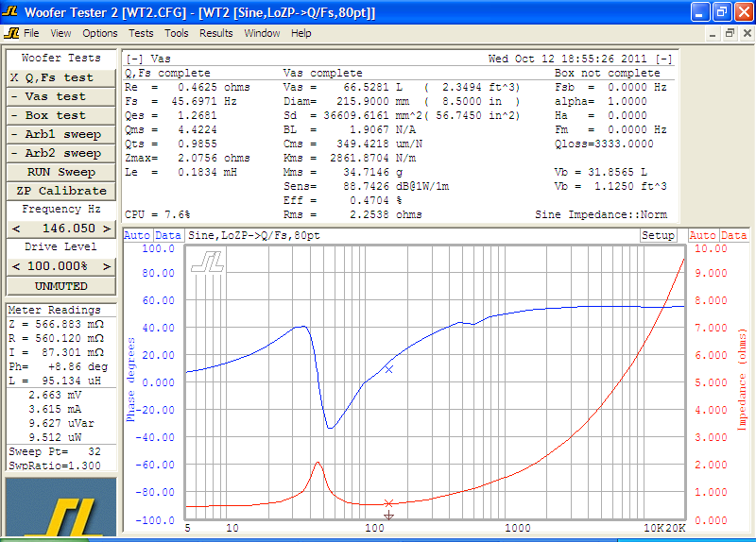Screen dimensions: 756x542
Task: Click the large logo image at bottom left
Action: pyautogui.click(x=60, y=507)
